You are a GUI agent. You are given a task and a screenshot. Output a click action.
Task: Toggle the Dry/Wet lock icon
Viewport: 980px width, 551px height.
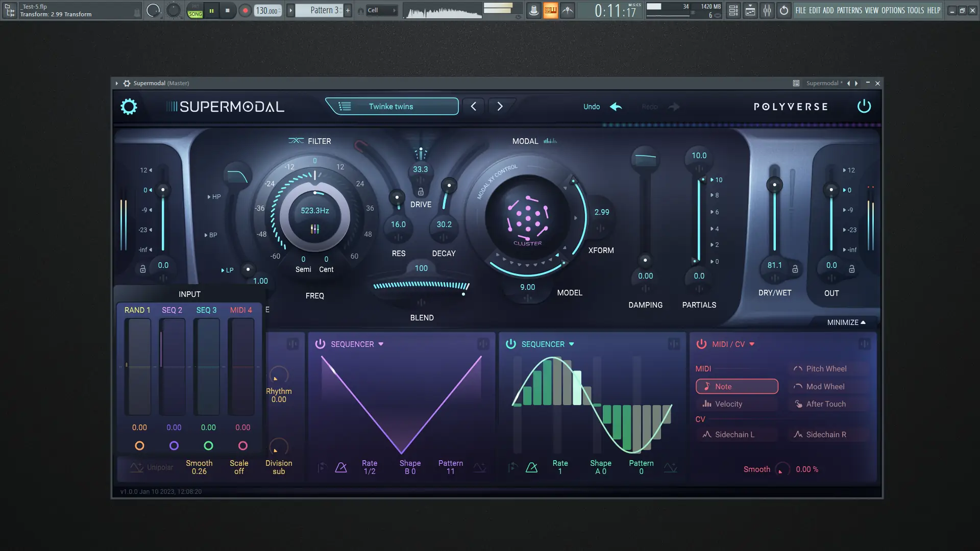coord(795,269)
